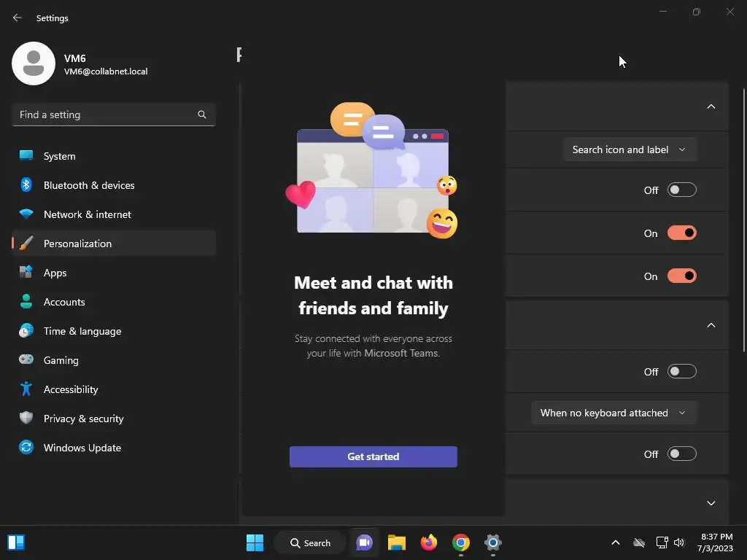The height and width of the screenshot is (560, 747).
Task: Click the Network Wi-Fi icon
Action: point(26,214)
